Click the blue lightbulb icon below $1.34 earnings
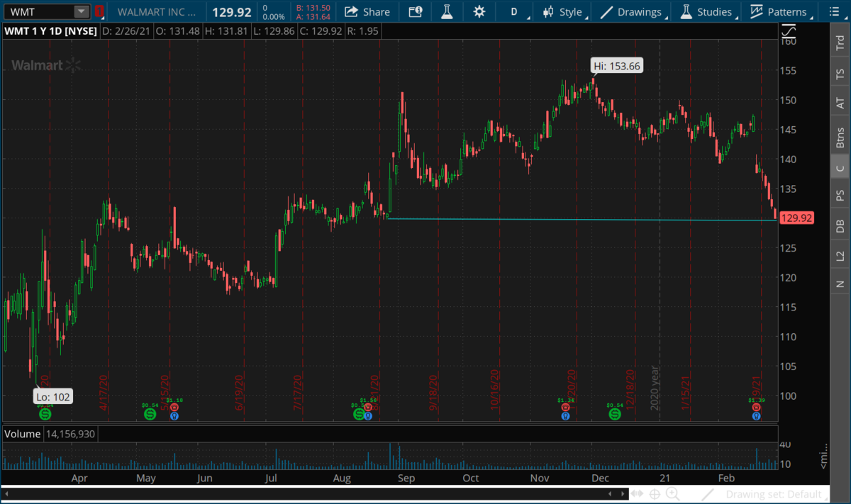 (x=565, y=416)
